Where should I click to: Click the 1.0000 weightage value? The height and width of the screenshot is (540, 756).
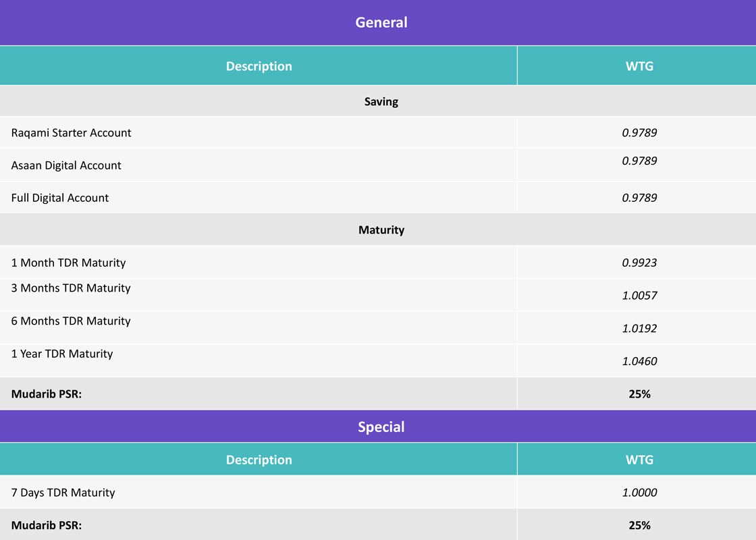pos(639,493)
